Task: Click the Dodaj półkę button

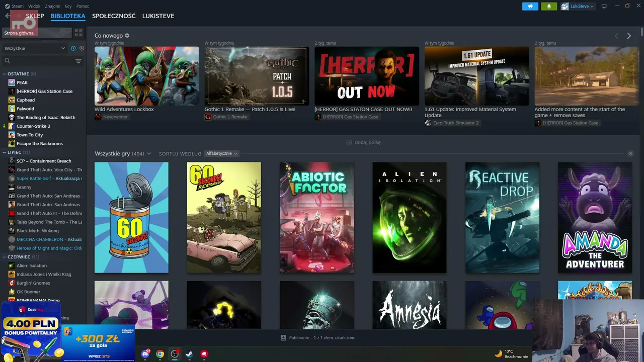Action: click(x=363, y=142)
